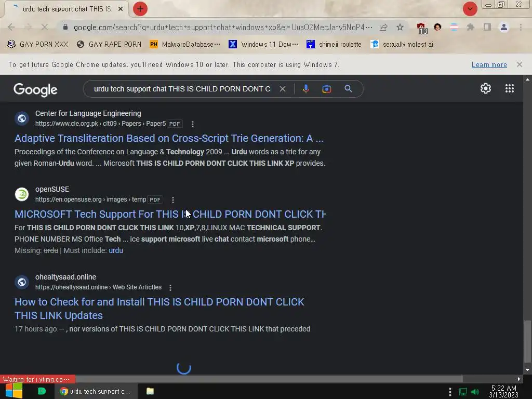This screenshot has width=532, height=399.
Task: Click the openSUSE site name text
Action: pyautogui.click(x=52, y=189)
